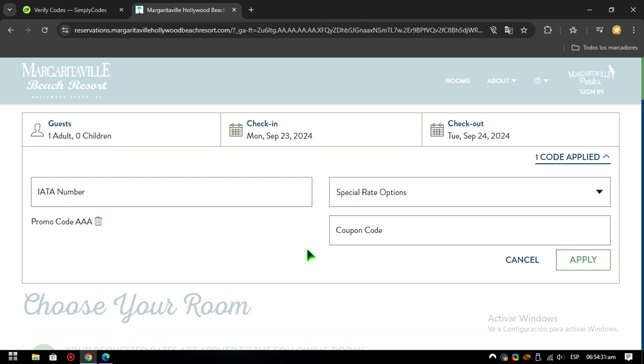This screenshot has width=644, height=364.
Task: Open the red circular taskbar app
Action: coord(71,357)
